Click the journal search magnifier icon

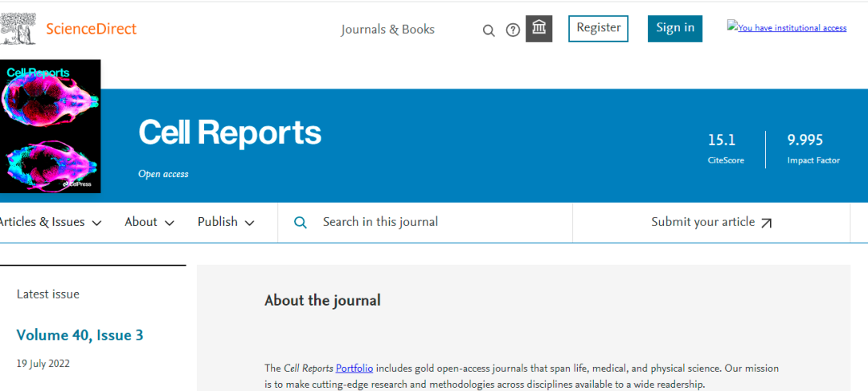pos(301,223)
